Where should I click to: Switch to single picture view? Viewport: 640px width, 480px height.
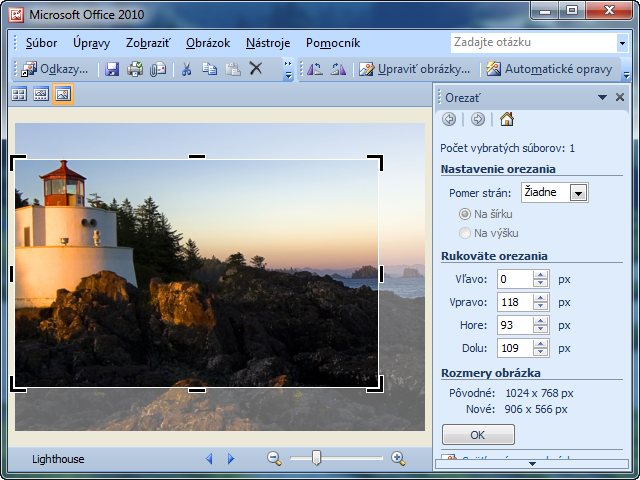pyautogui.click(x=63, y=94)
